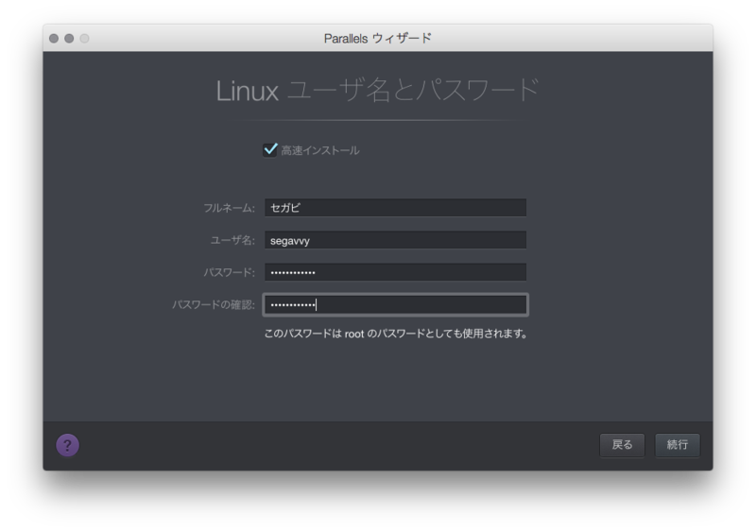Focus the パスワードの確認 input field
Viewport: 756px width, 532px height.
point(395,305)
